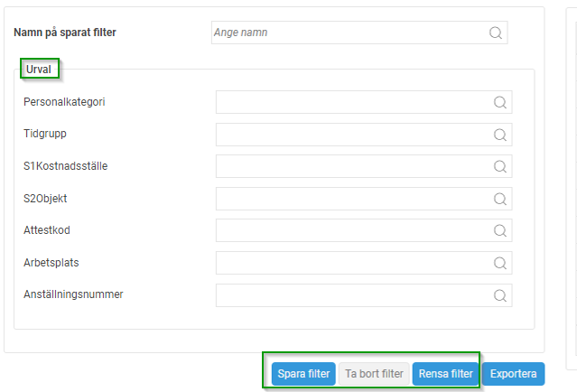Click the Anställningsnummer text box

pos(352,294)
